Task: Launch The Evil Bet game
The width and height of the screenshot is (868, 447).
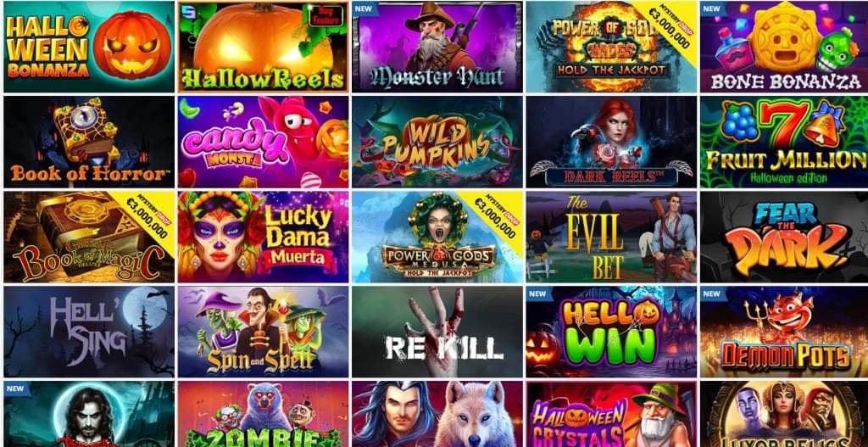Action: pyautogui.click(x=611, y=237)
